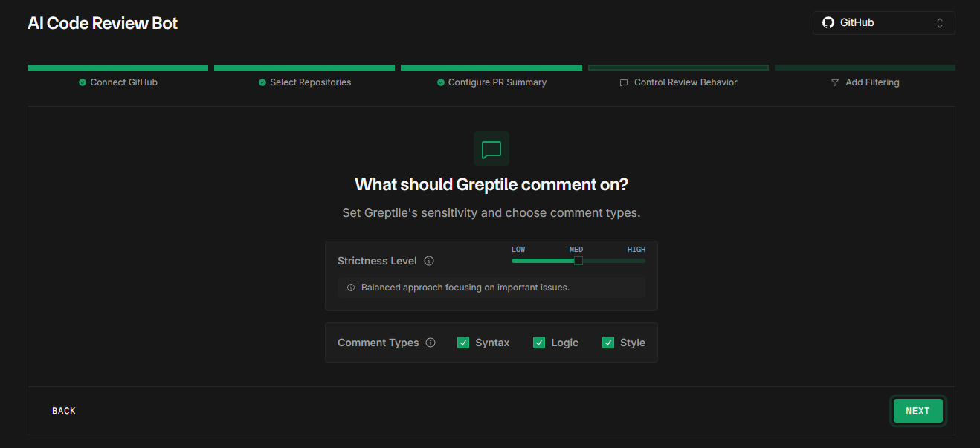Image resolution: width=980 pixels, height=448 pixels.
Task: Click the Balanced approach description text
Action: [465, 288]
